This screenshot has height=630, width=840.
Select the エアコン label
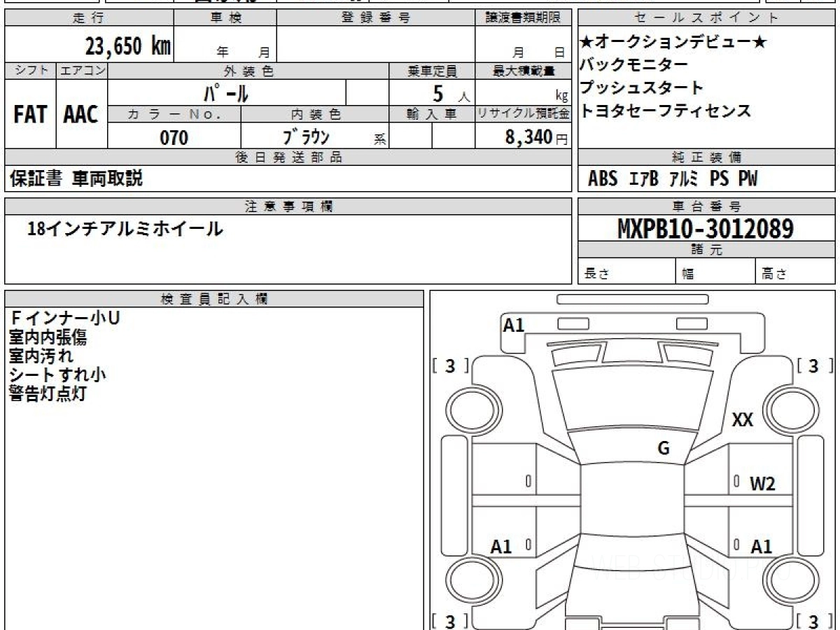coord(82,71)
